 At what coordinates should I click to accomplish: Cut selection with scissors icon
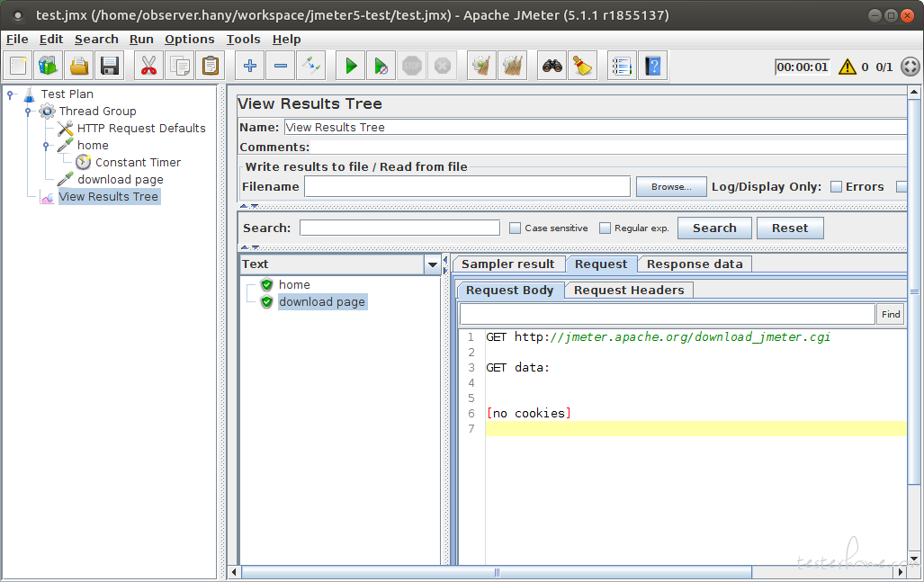pyautogui.click(x=149, y=66)
